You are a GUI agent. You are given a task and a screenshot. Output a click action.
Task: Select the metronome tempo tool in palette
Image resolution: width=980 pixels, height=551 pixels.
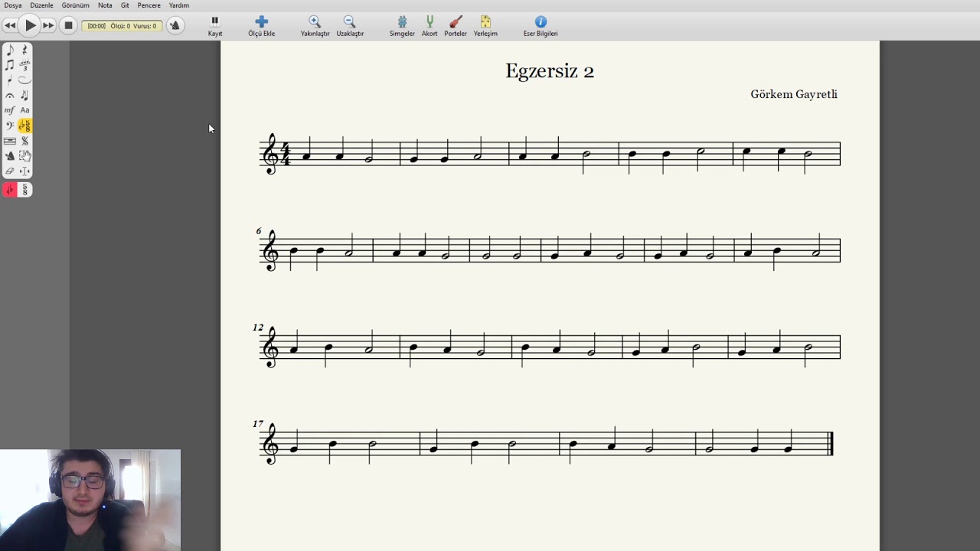pos(10,156)
